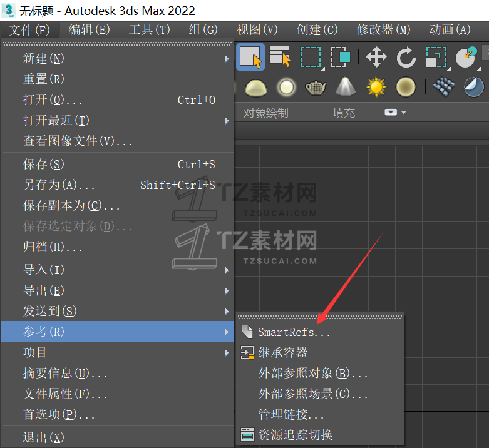Choose the Rectangular Selection Region icon
Viewport: 489px width, 448px height.
click(x=311, y=58)
